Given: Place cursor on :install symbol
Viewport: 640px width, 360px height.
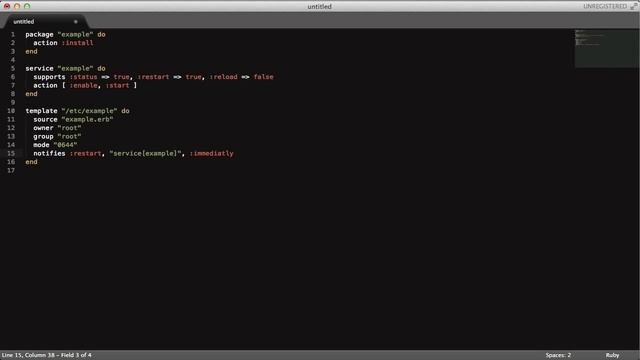Looking at the screenshot, I should 77,43.
